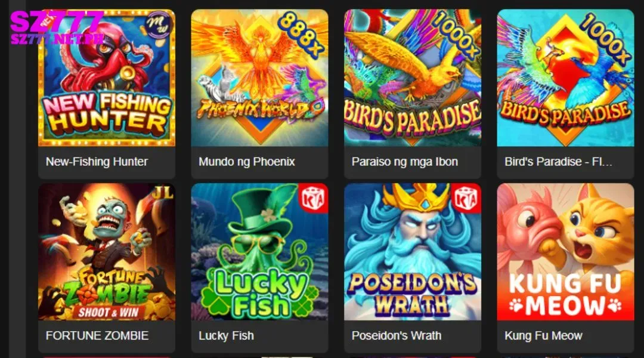Select the Lucky Fish game thumbnail
This screenshot has width=644, height=358.
click(x=259, y=252)
